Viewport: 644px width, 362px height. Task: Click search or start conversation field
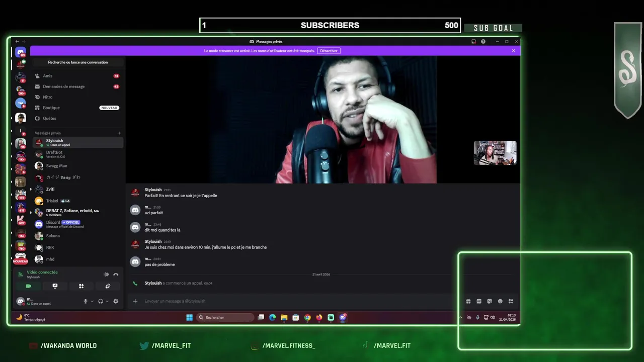[x=78, y=62]
